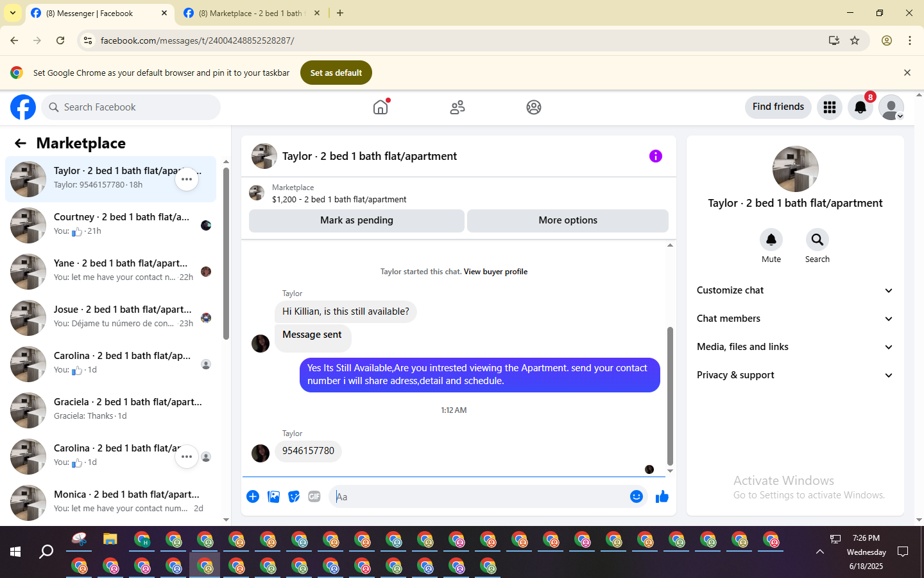Screen dimensions: 924x578
Task: Open the Courtney conversation
Action: coord(110,225)
